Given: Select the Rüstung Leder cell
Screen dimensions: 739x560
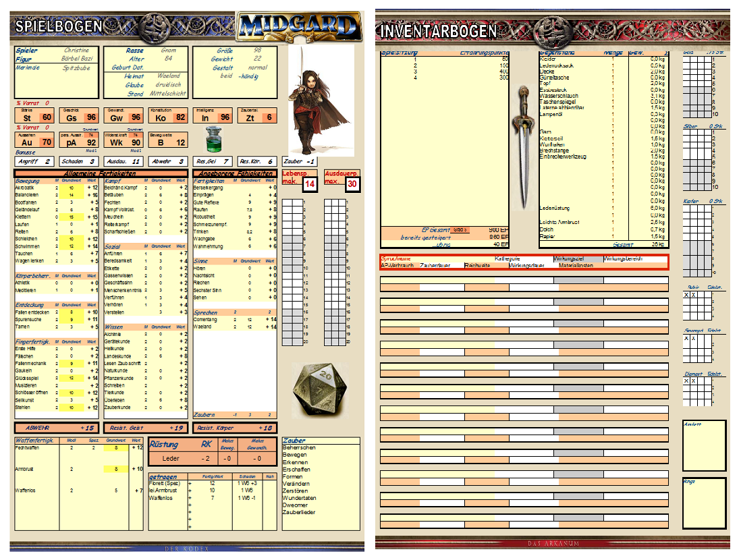Looking at the screenshot, I should [x=171, y=458].
